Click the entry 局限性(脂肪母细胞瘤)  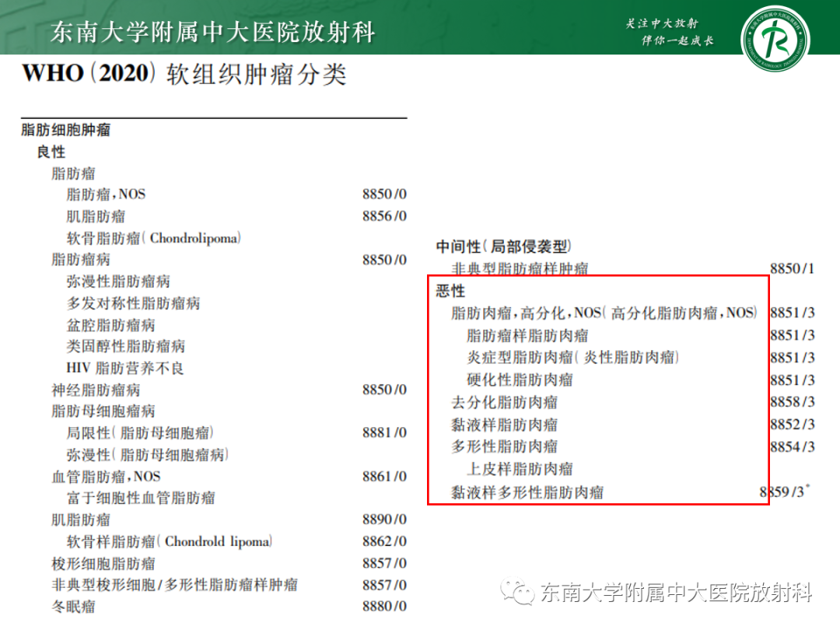tap(140, 432)
